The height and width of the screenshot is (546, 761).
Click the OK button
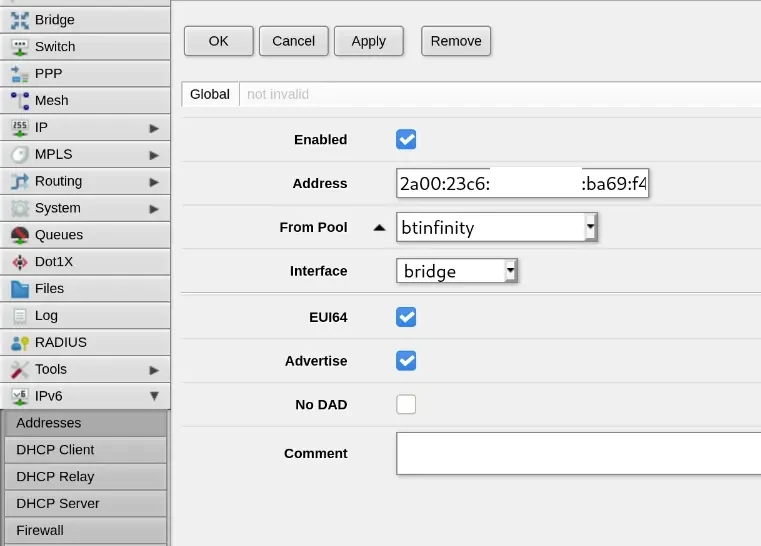click(218, 41)
